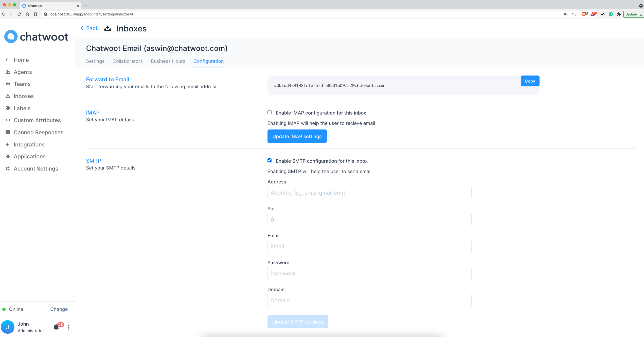The image size is (644, 337).
Task: Click the Inboxes header download icon
Action: click(x=108, y=28)
